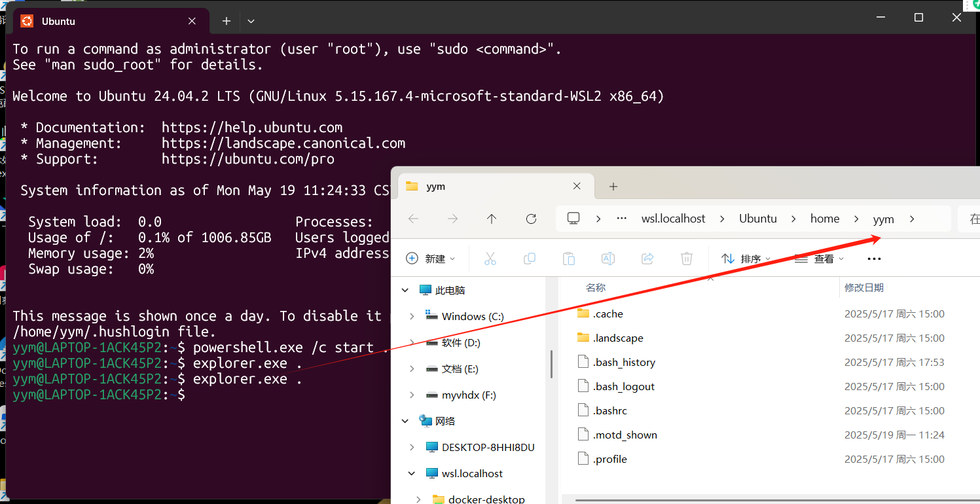
Task: Minimize the Ubuntu terminal window
Action: 880,18
